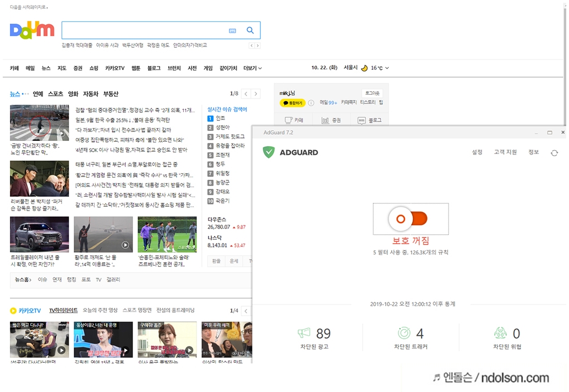Click the info icon next to 통합하기

(311, 103)
